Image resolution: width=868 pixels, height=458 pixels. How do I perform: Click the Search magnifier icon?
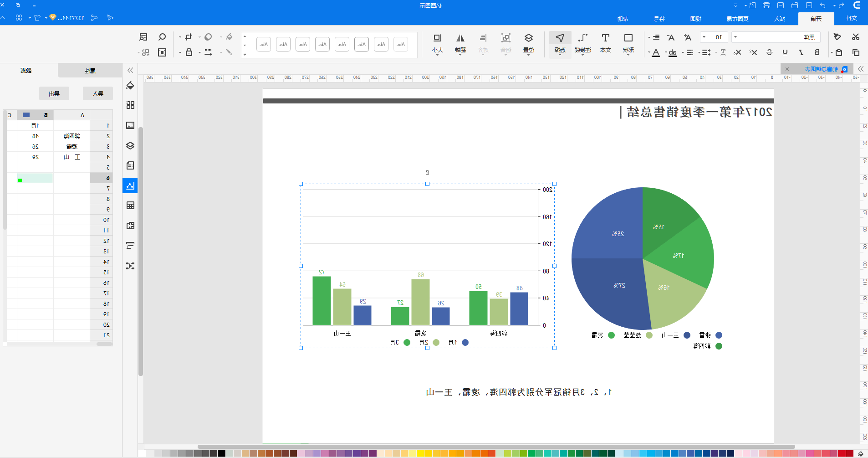click(162, 37)
